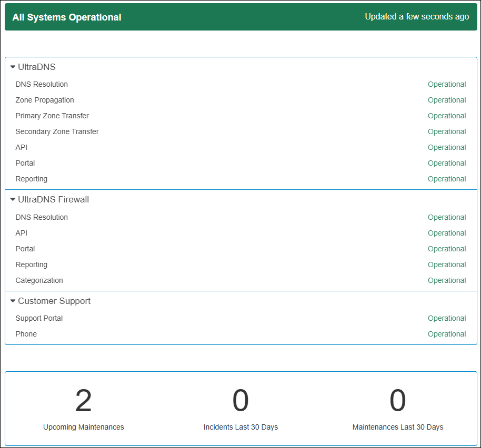Open the Upcoming Maintenances count
481x448 pixels.
click(x=83, y=402)
